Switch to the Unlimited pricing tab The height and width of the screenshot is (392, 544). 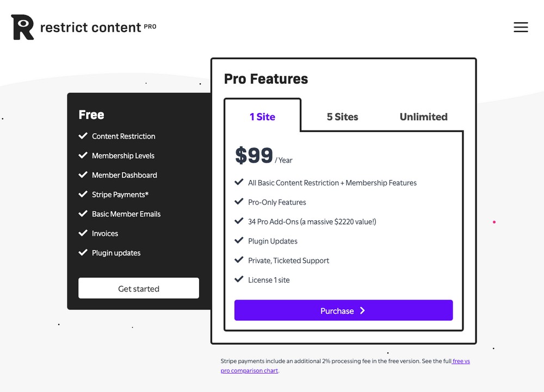tap(424, 117)
